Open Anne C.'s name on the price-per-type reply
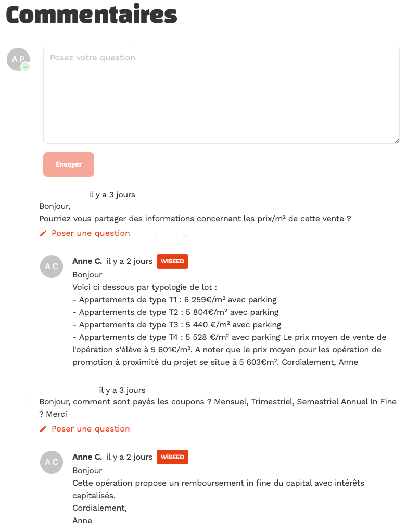 [x=87, y=261]
